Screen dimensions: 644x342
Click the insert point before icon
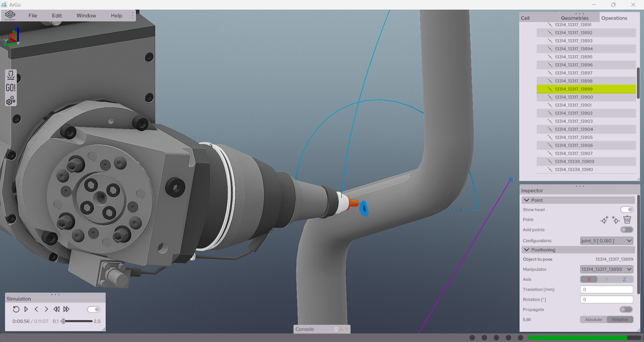tap(604, 220)
